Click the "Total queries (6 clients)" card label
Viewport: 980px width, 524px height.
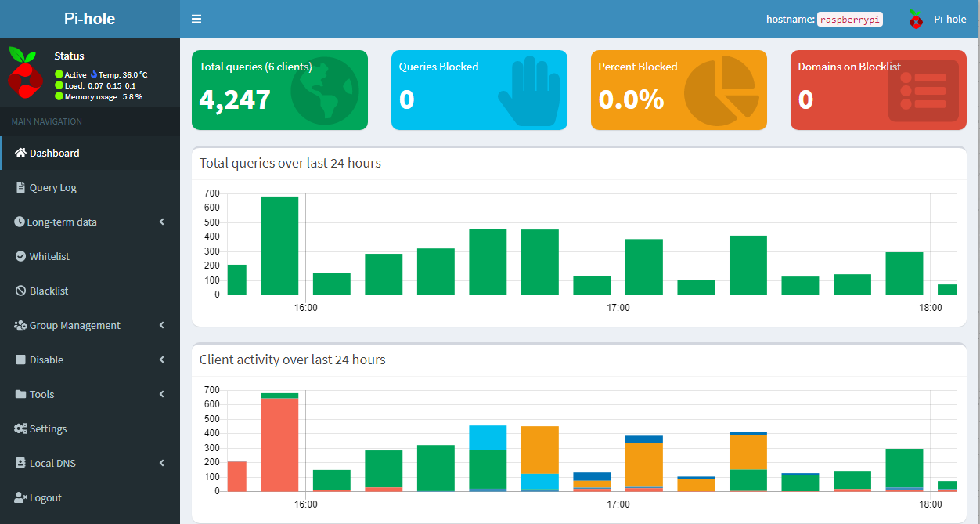[x=255, y=67]
